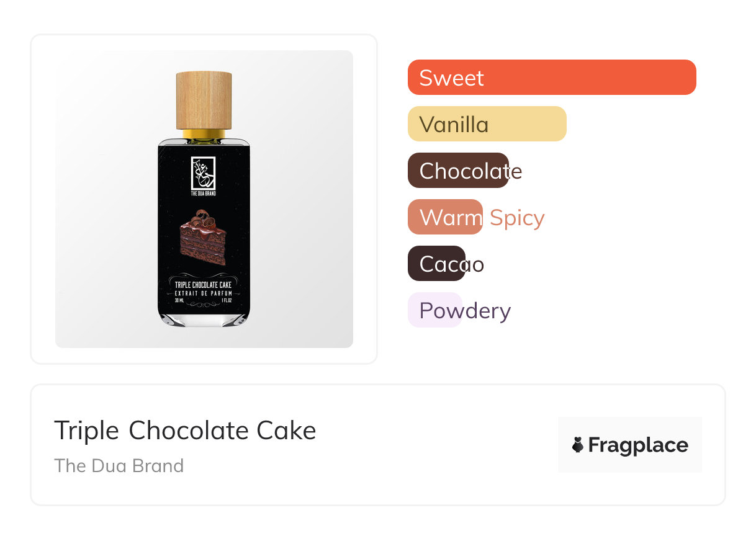Click the Extrait de Parfum label text
Screen dimensions: 756x536
[204, 293]
